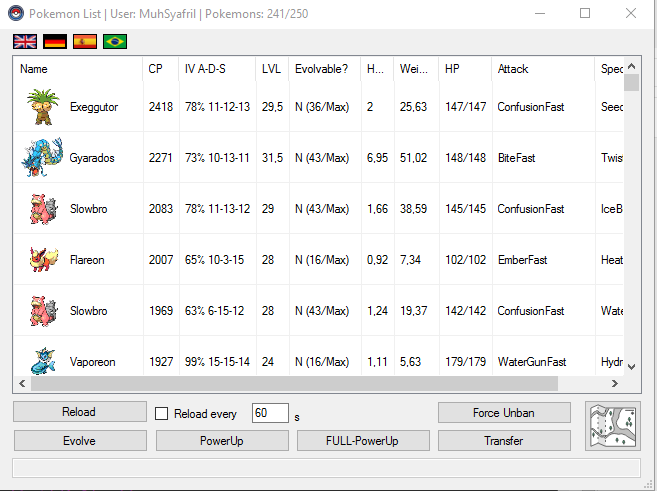Click attack cell EmberFast
Image resolution: width=657 pixels, height=491 pixels.
coord(522,260)
